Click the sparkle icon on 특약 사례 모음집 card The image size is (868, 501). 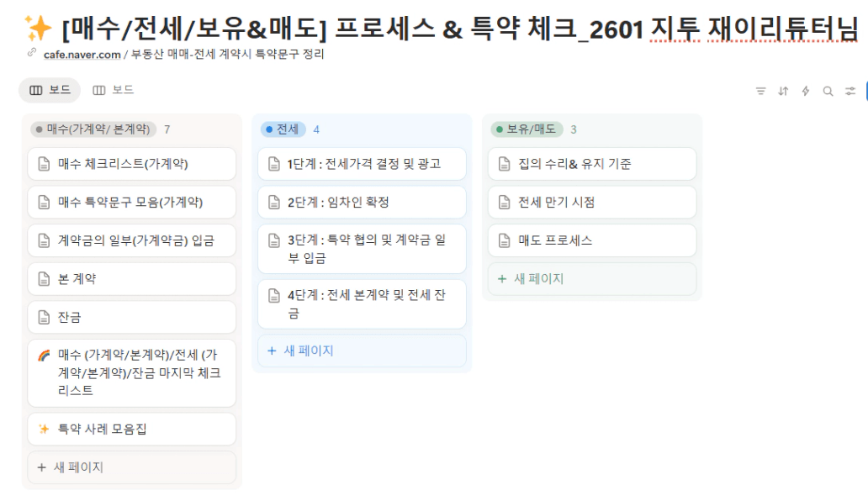point(44,429)
